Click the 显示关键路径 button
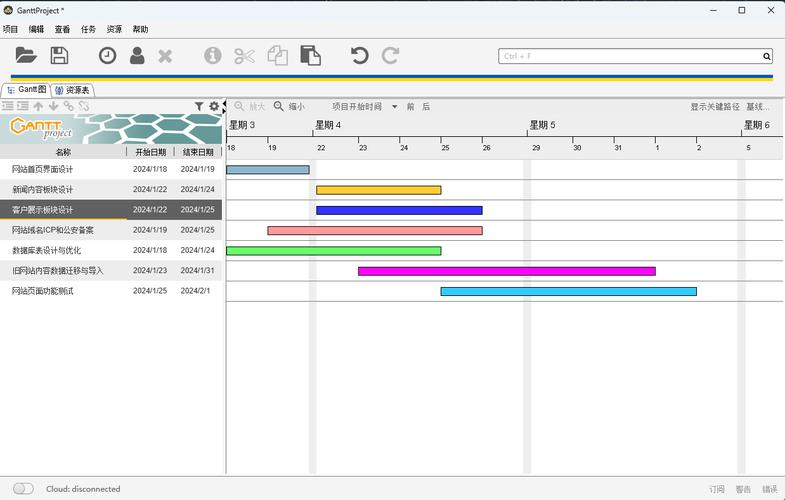Image resolution: width=785 pixels, height=500 pixels. 714,106
